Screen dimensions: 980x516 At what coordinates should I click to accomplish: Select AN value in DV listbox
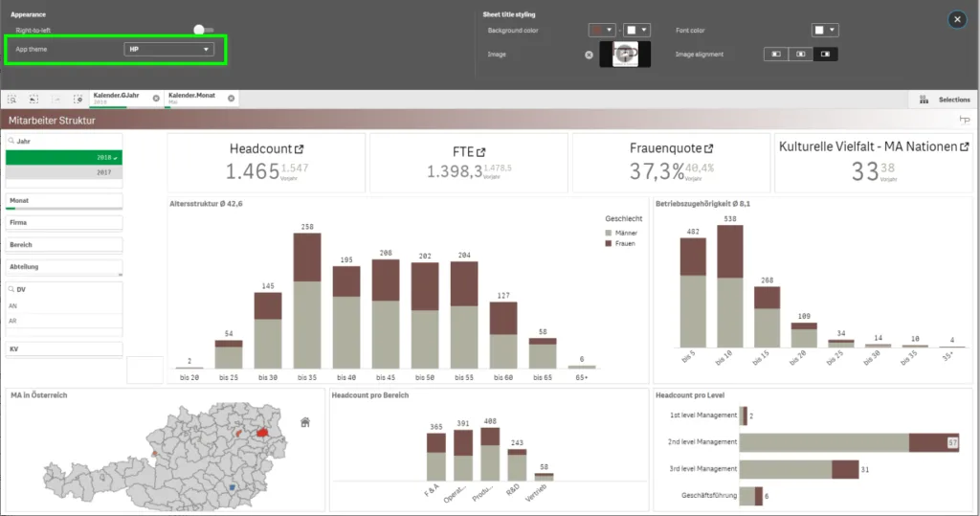coord(64,305)
